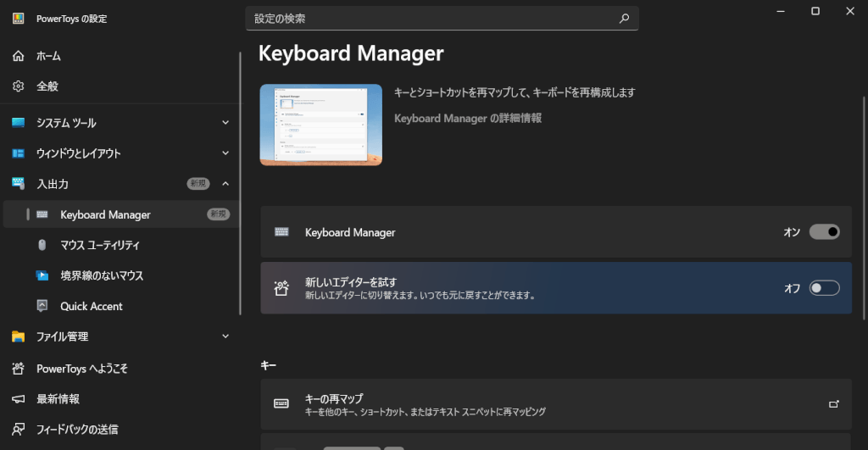This screenshot has height=450, width=868.
Task: Open フィードバックの送信 in sidebar
Action: [76, 430]
